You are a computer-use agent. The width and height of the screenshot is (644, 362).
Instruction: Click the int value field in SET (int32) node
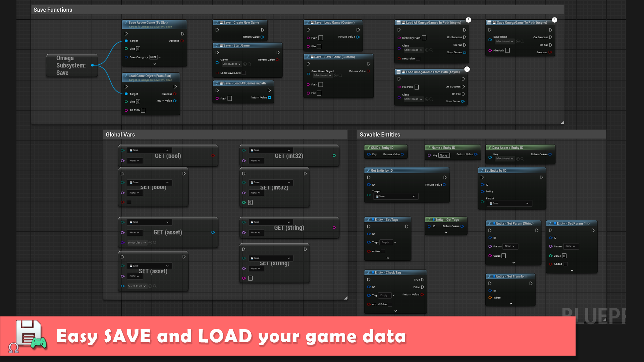250,202
